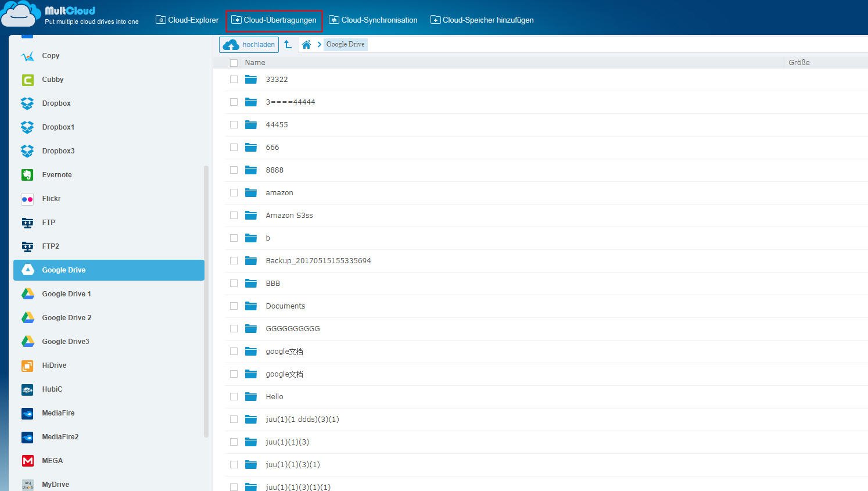Open Cloud-Speicher hinzufügen
Screen dimensions: 868x491
pyautogui.click(x=482, y=20)
